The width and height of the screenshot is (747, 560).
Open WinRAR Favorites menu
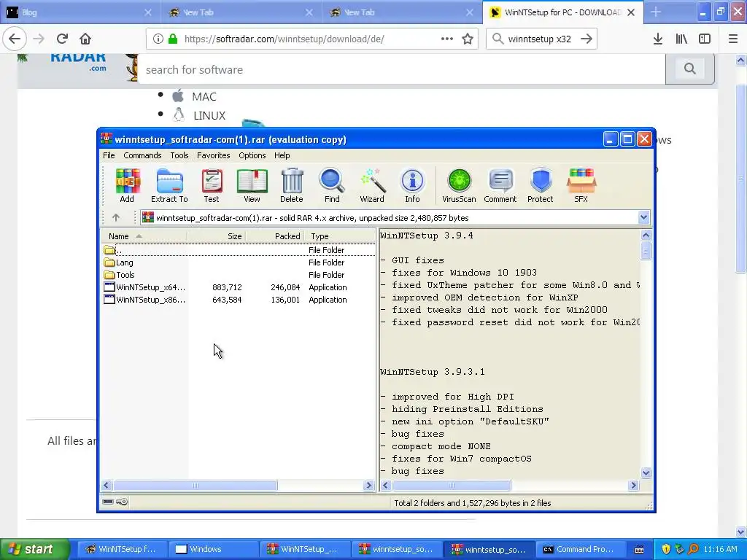point(214,155)
